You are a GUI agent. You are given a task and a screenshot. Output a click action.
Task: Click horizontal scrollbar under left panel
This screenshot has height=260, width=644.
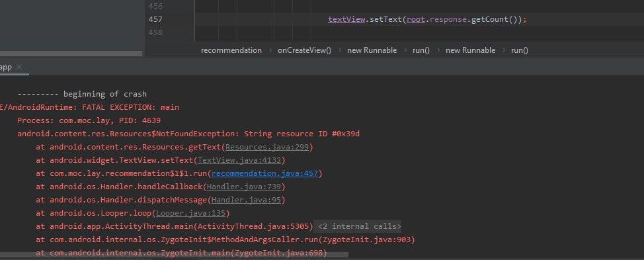(71, 54)
